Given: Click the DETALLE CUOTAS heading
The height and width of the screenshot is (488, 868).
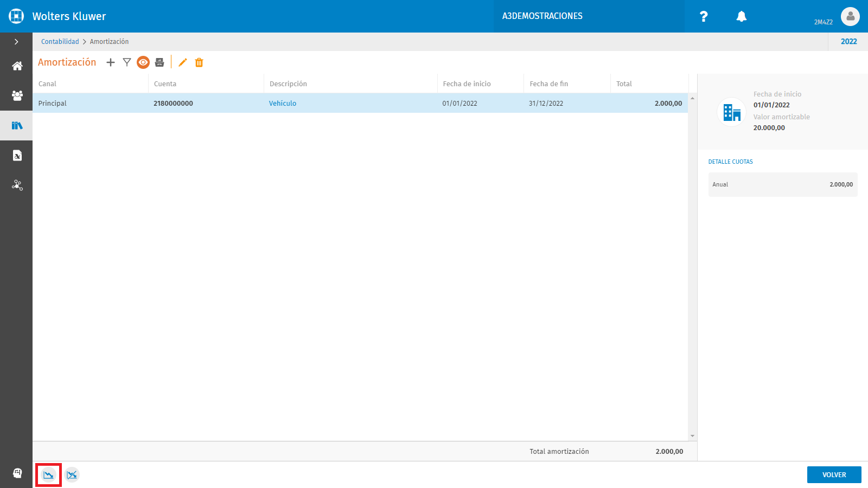Looking at the screenshot, I should (x=730, y=162).
